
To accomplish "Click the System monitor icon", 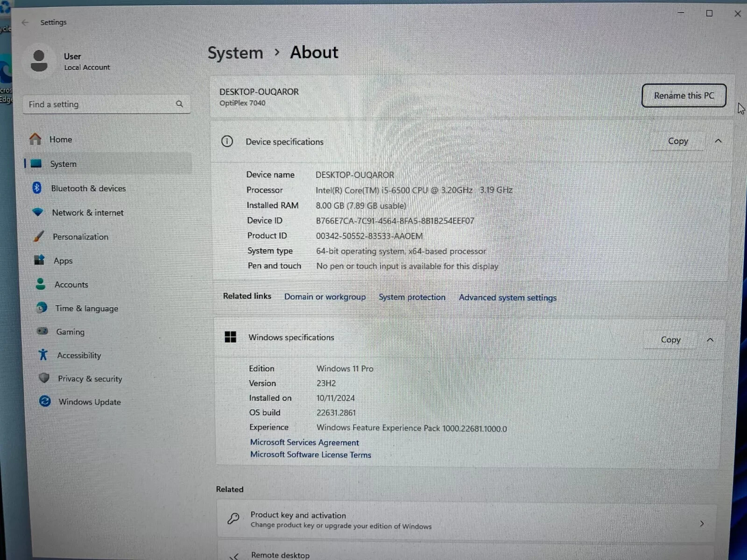I will point(36,164).
